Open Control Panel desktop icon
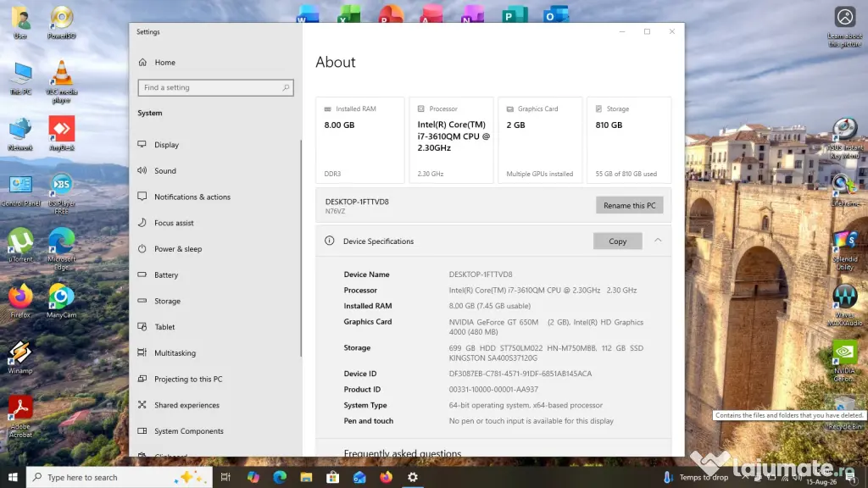Viewport: 868px width, 488px height. point(20,191)
